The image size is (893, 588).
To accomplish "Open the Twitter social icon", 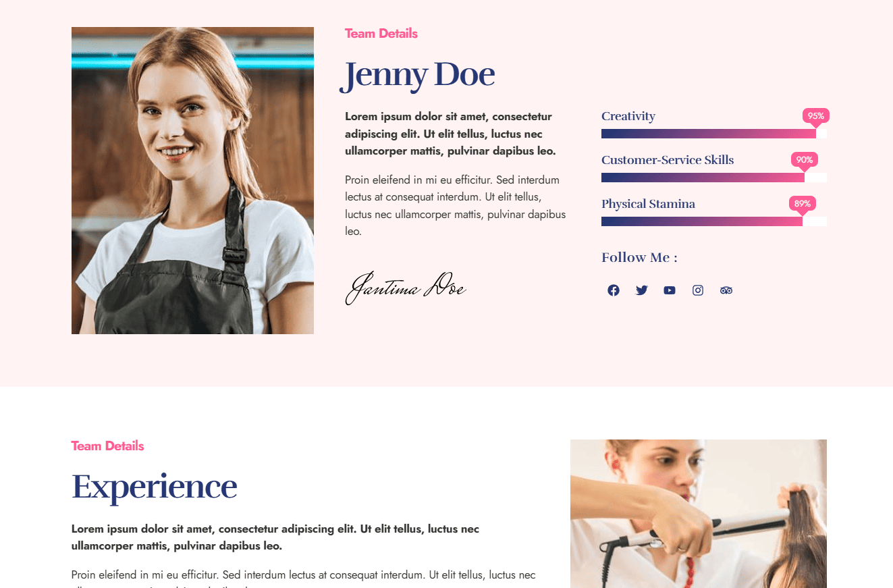I will pos(641,290).
